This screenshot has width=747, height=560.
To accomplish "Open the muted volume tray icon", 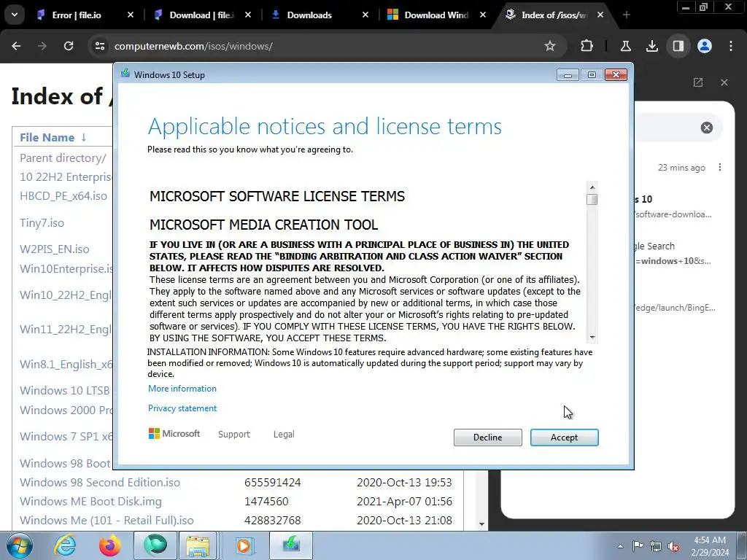I will (x=673, y=546).
